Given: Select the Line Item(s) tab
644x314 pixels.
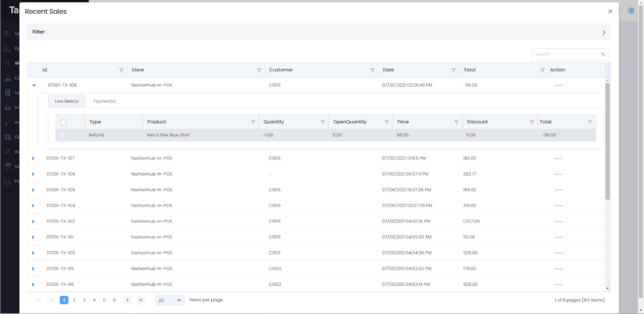Looking at the screenshot, I should (67, 101).
